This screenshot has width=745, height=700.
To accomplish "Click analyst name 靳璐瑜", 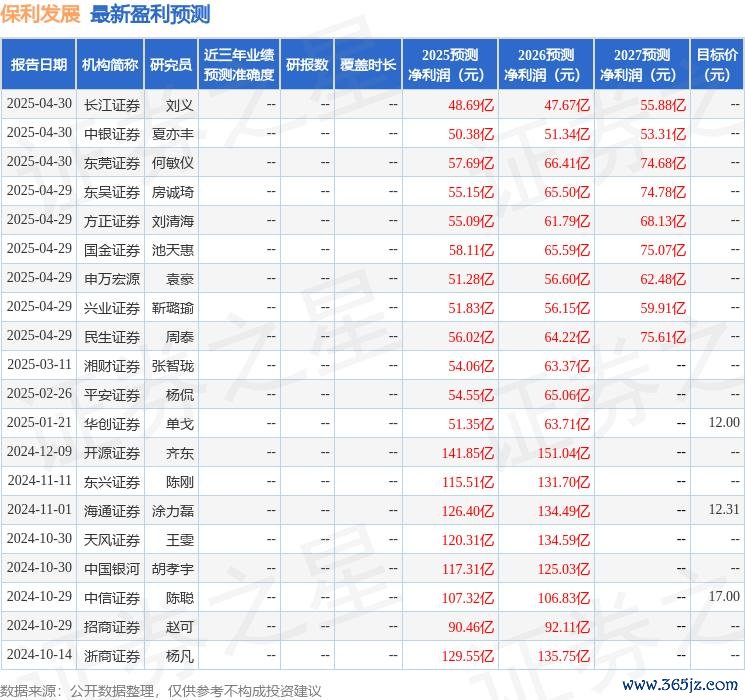I will pos(173,308).
